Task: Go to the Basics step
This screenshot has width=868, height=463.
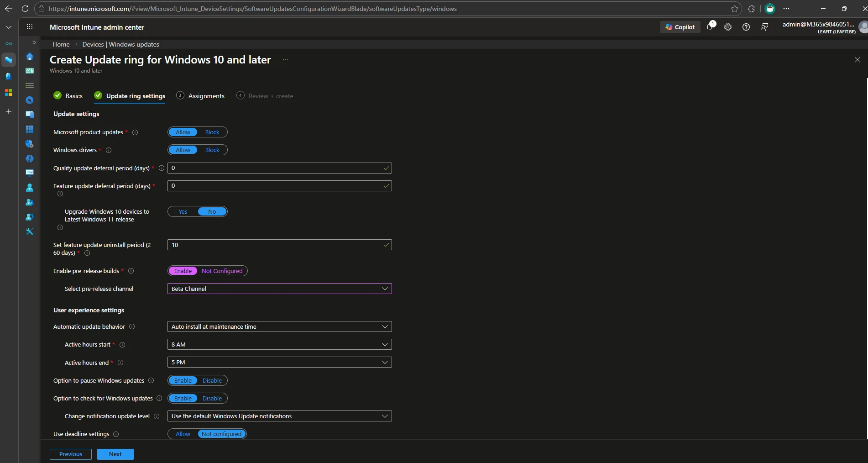Action: pyautogui.click(x=68, y=96)
